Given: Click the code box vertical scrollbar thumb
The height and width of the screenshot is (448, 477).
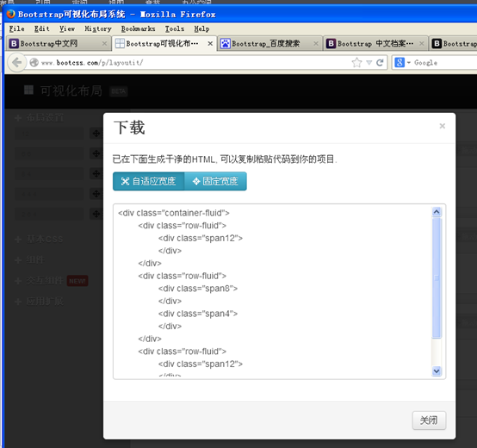Looking at the screenshot, I should pos(437,277).
